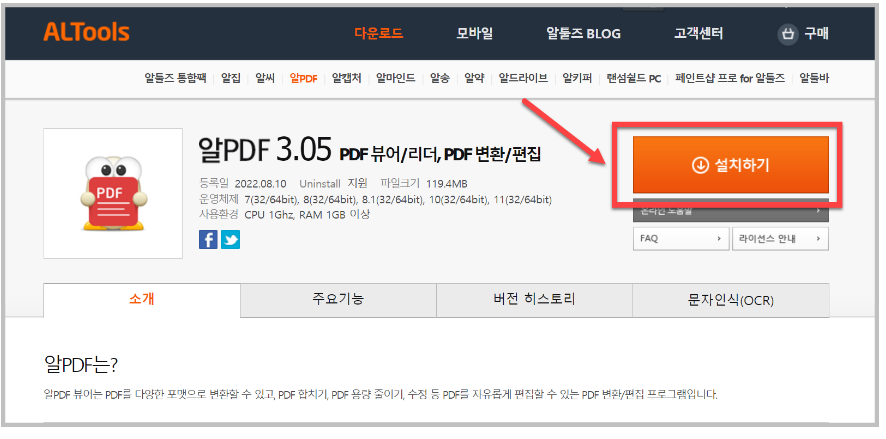Switch to the 소개 tab
Image resolution: width=886 pixels, height=439 pixels.
pos(142,299)
